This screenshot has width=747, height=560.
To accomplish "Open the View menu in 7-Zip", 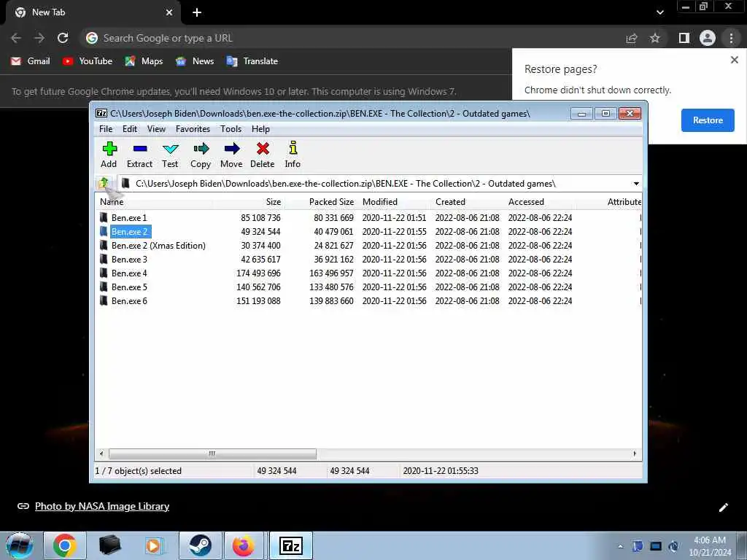I will click(156, 129).
